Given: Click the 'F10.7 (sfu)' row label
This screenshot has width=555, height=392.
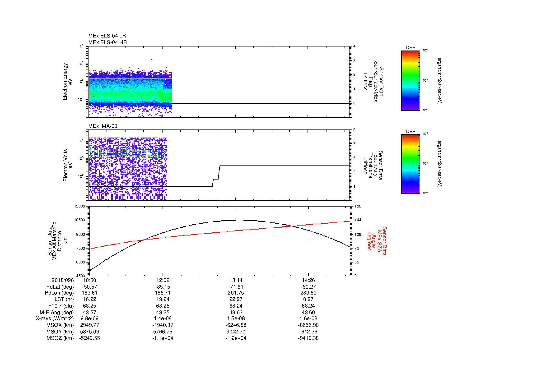Looking at the screenshot, I should click(61, 306).
